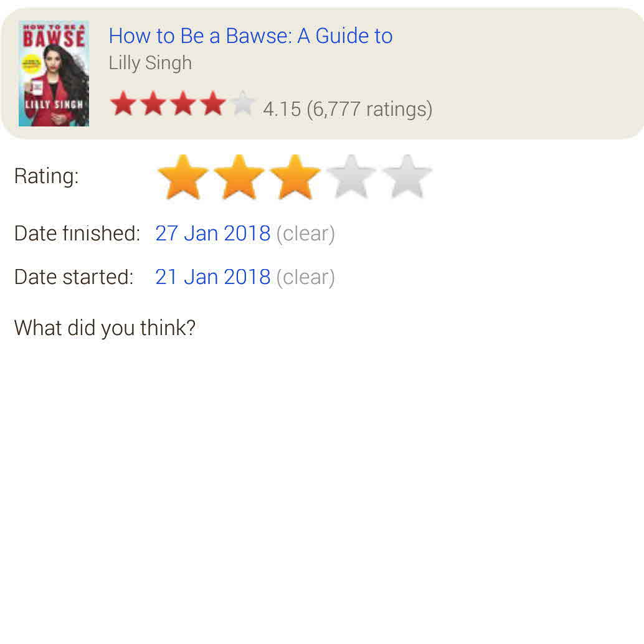Clear the date finished value
The width and height of the screenshot is (644, 644).
pos(306,234)
